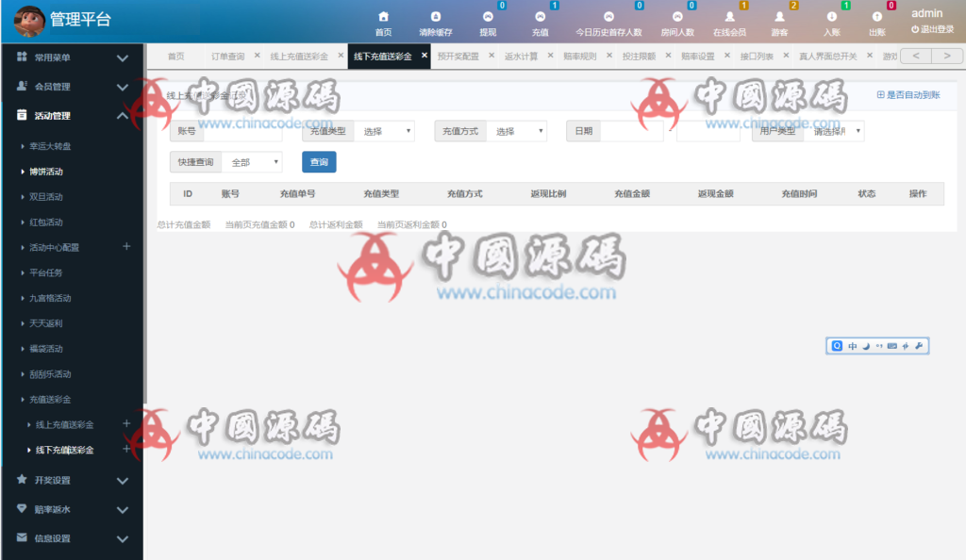Screen dimensions: 966x560
Task: Open 双旦活动 in sidebar
Action: (x=46, y=197)
